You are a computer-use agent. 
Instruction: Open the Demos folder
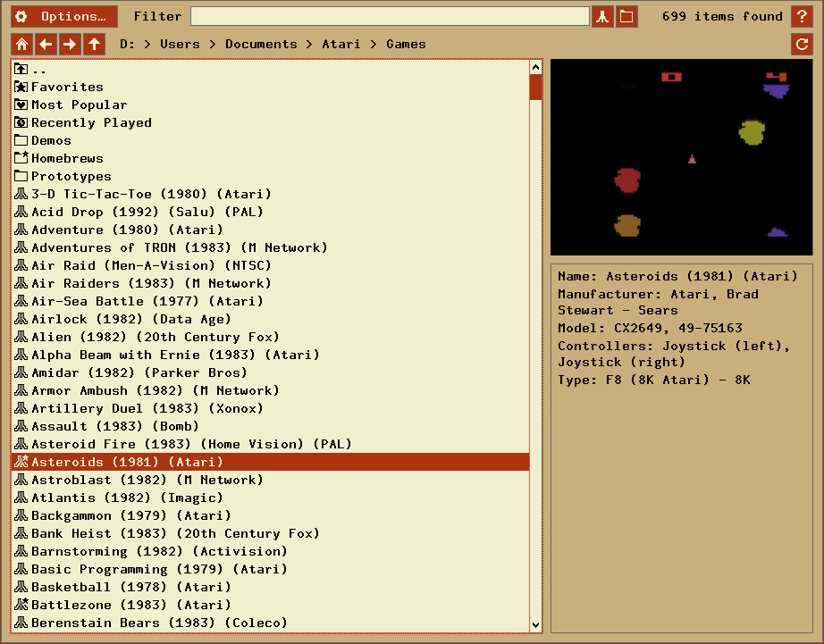[270, 141]
